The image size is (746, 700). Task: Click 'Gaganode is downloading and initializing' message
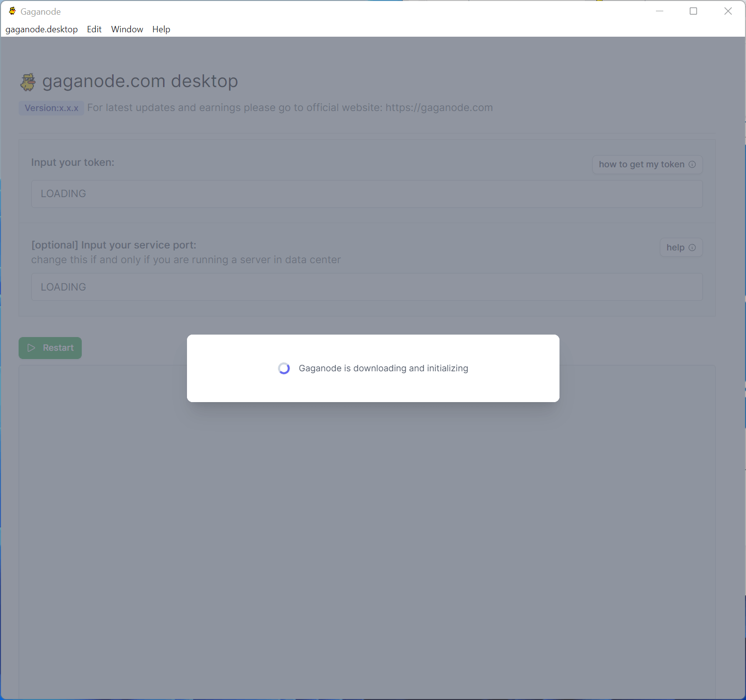(x=383, y=368)
